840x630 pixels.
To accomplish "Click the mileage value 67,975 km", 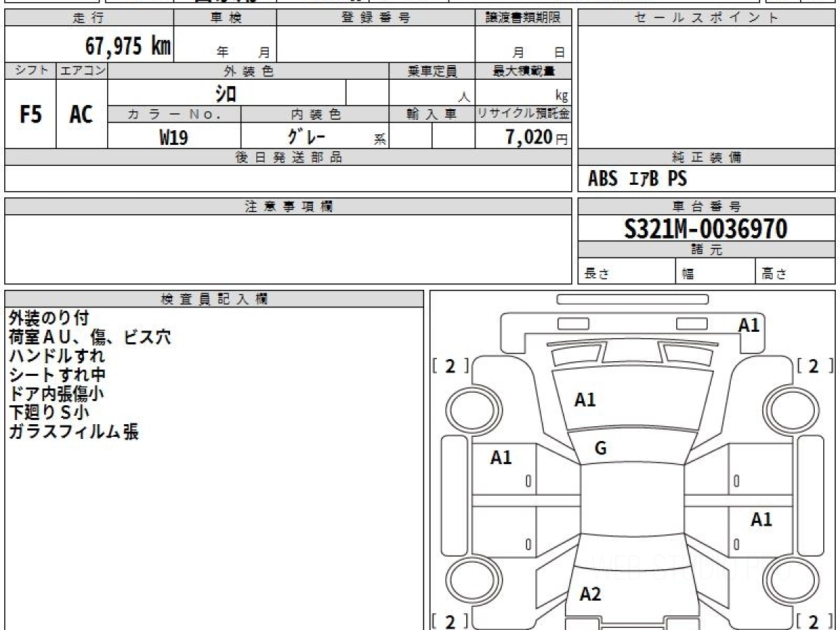I will (x=128, y=45).
